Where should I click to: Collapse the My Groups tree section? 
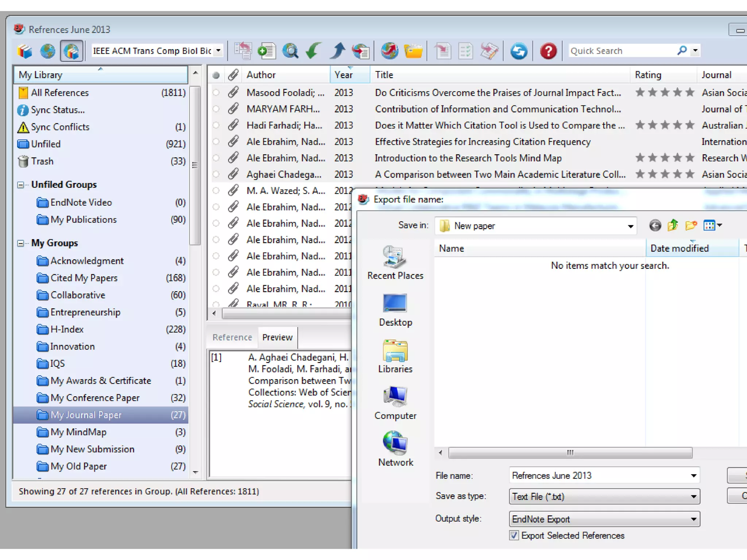(21, 243)
